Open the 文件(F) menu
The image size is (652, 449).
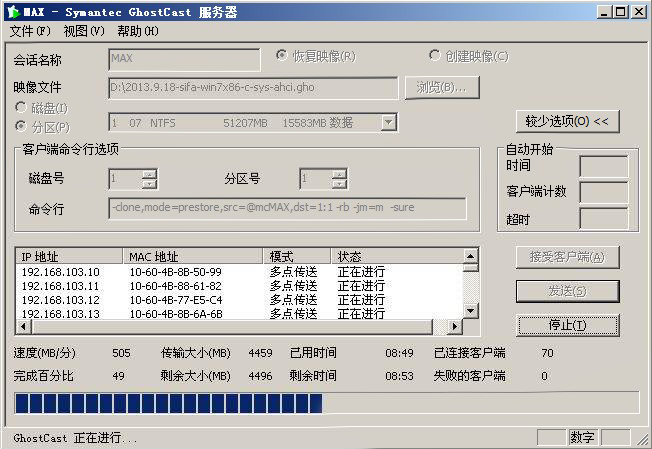pos(30,31)
